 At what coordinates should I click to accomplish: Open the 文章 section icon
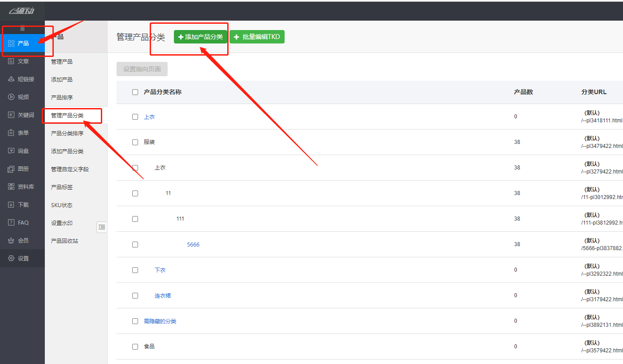click(12, 61)
